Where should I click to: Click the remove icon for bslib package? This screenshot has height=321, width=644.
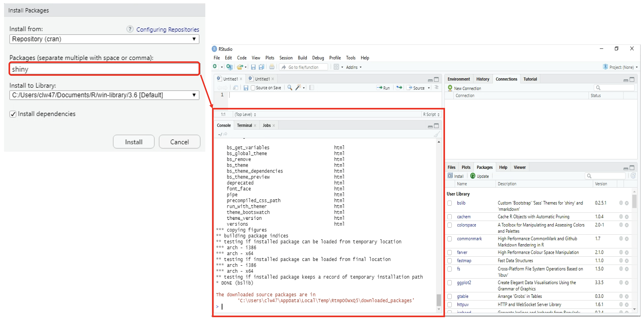(x=627, y=203)
